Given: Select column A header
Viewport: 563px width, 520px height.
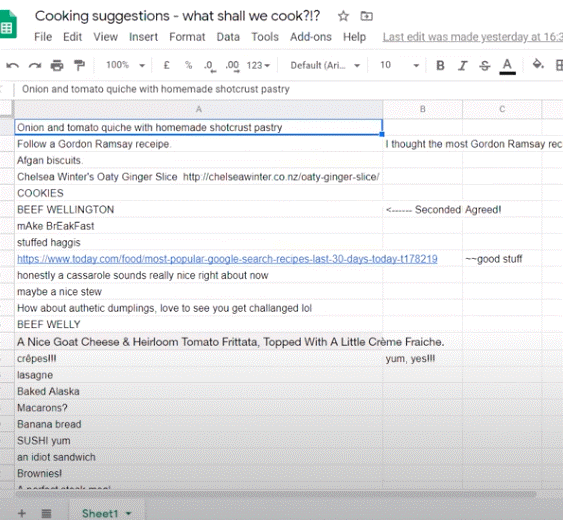Looking at the screenshot, I should tap(199, 109).
